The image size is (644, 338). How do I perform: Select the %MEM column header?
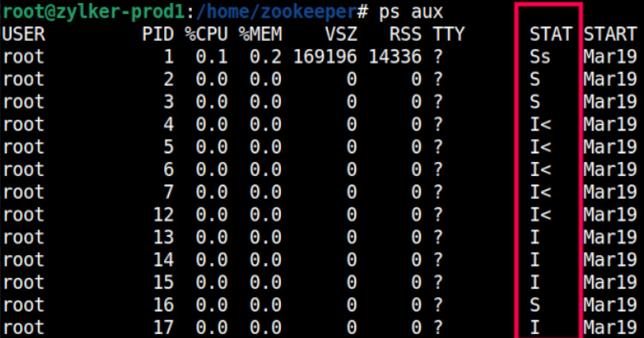[x=260, y=34]
